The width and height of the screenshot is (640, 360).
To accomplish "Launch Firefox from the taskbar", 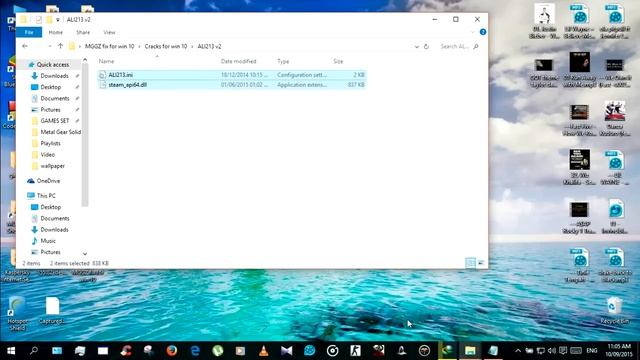I will pos(172,351).
